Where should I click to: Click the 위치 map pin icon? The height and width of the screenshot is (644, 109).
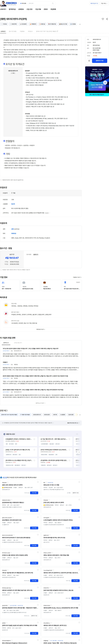65,282
